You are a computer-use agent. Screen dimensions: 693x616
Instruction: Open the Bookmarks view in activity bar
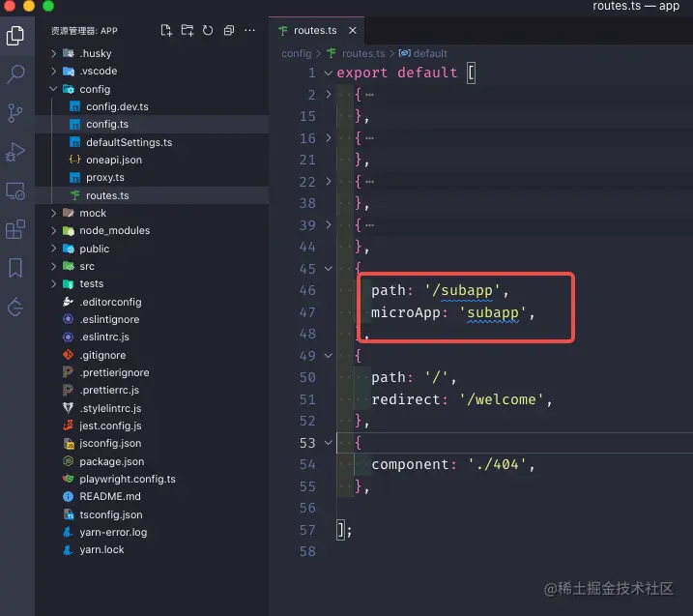click(15, 268)
